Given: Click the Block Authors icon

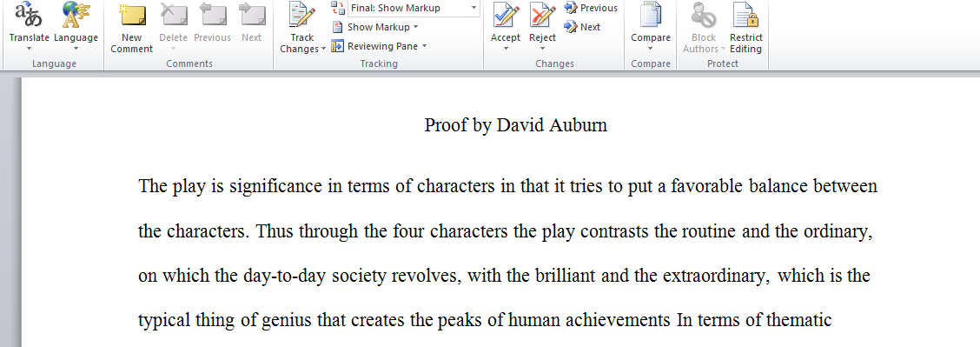Looking at the screenshot, I should tap(704, 15).
